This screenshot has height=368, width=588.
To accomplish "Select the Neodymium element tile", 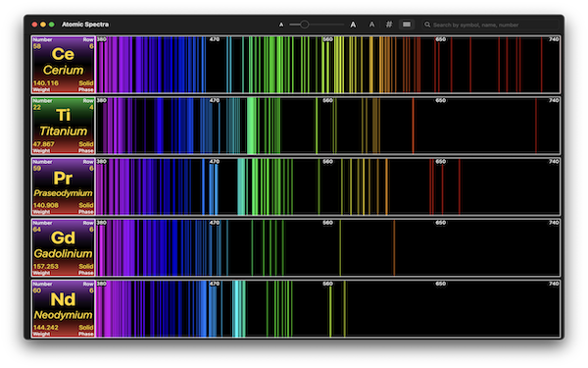I will (x=64, y=309).
